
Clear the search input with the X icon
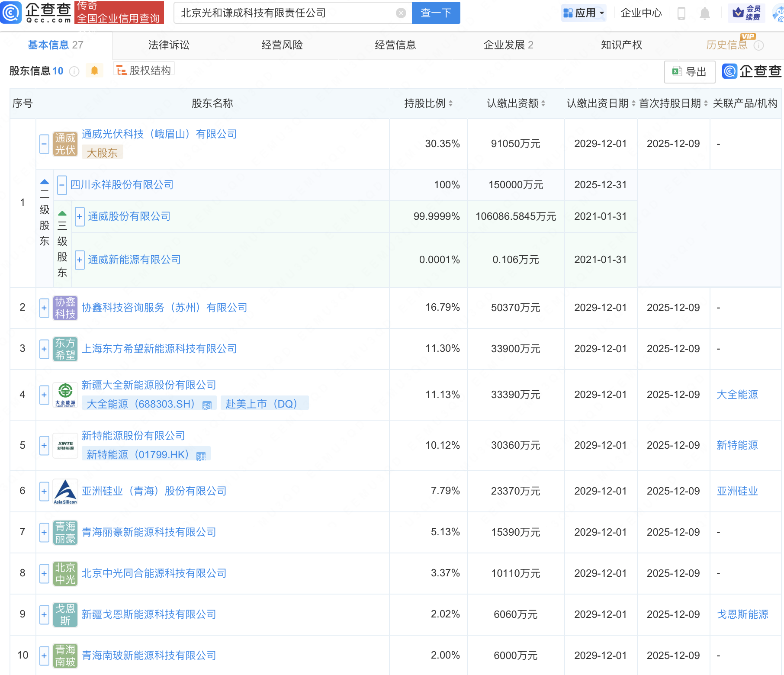[x=401, y=13]
